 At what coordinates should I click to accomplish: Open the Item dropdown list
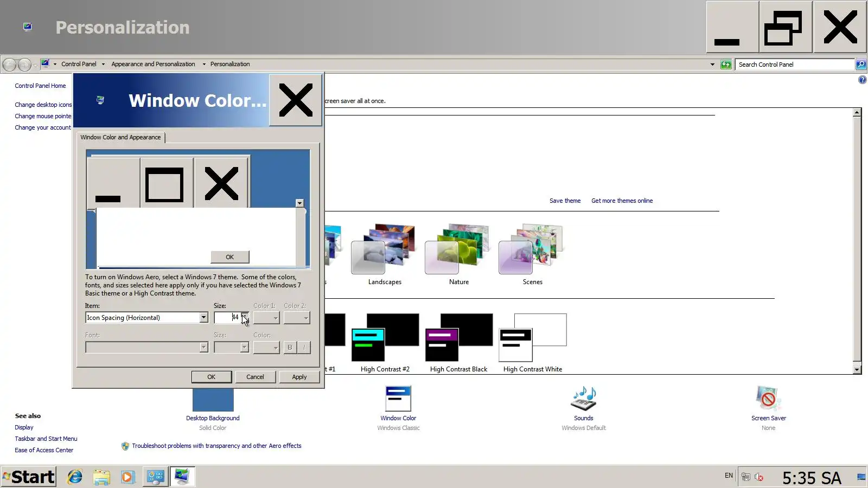click(x=203, y=318)
